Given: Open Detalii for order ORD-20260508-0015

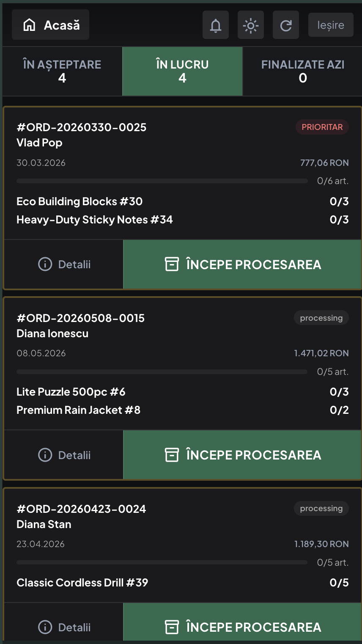Looking at the screenshot, I should click(64, 455).
